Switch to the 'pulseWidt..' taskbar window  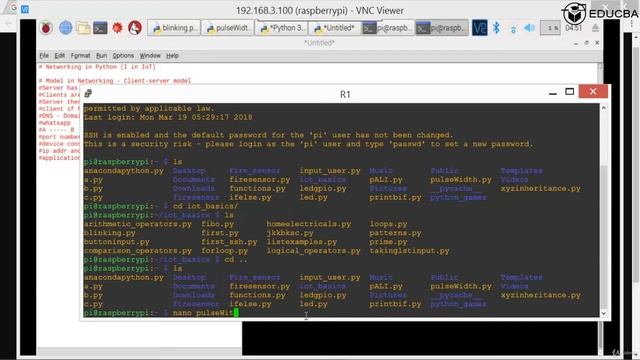pyautogui.click(x=228, y=28)
